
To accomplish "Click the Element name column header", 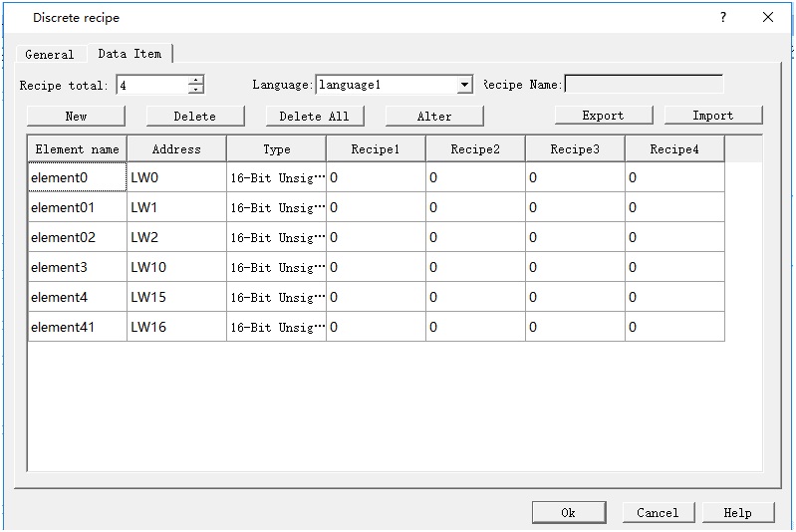I will coord(77,149).
